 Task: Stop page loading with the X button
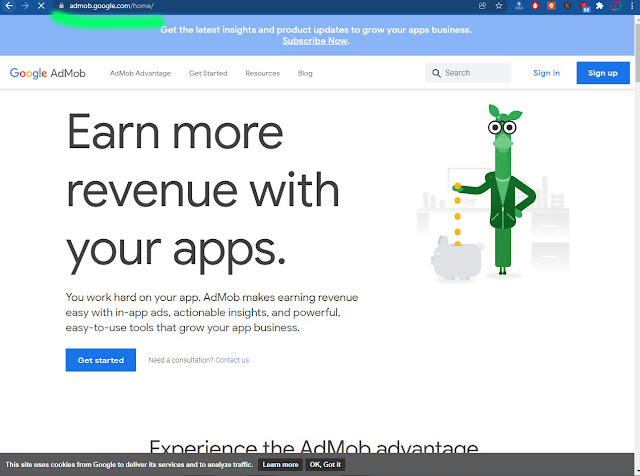pyautogui.click(x=41, y=6)
